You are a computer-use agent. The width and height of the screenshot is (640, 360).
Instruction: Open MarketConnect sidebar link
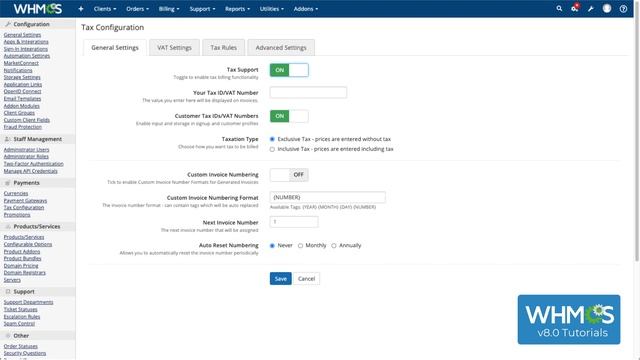click(x=21, y=63)
